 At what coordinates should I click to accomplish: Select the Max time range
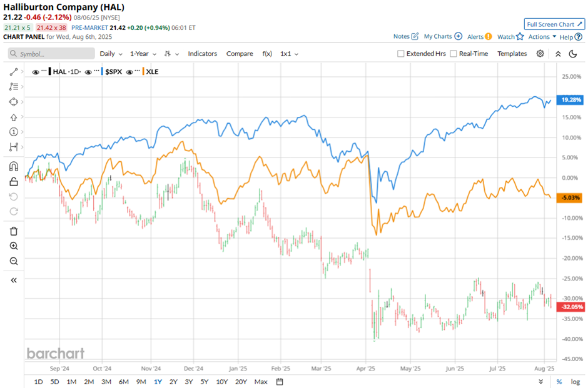point(261,382)
